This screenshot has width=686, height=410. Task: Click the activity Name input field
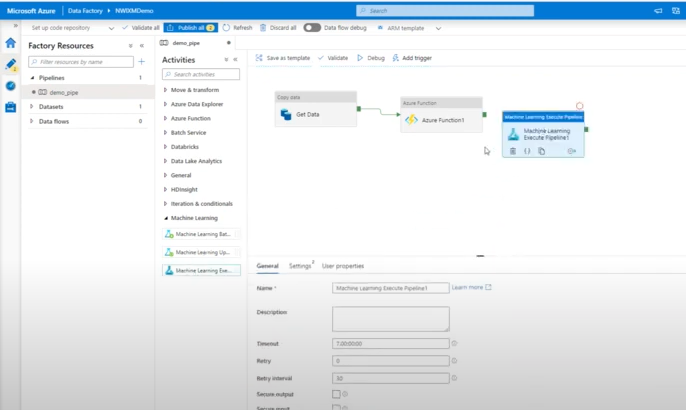pyautogui.click(x=391, y=288)
